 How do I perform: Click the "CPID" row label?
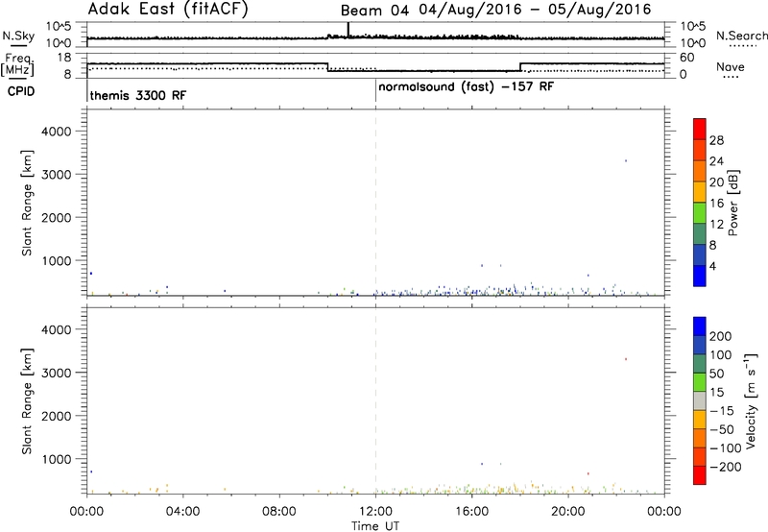(x=21, y=91)
